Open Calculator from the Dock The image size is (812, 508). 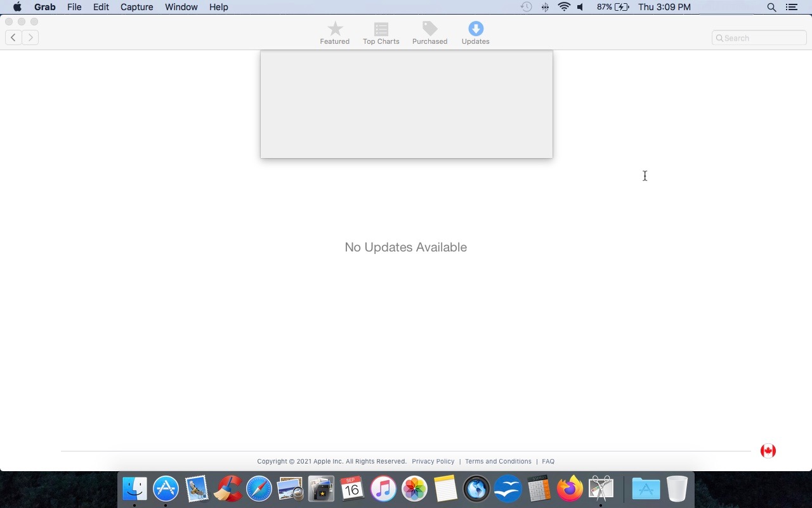point(539,489)
